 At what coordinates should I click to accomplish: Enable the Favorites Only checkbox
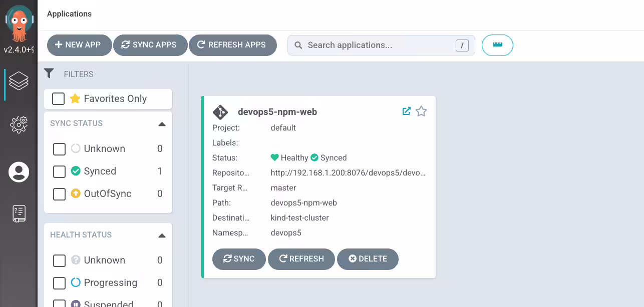[59, 98]
